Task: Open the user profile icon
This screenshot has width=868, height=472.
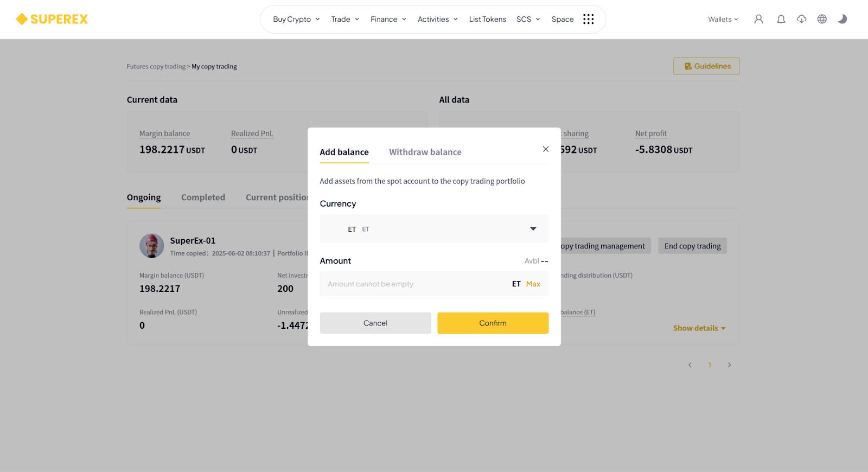Action: click(758, 19)
